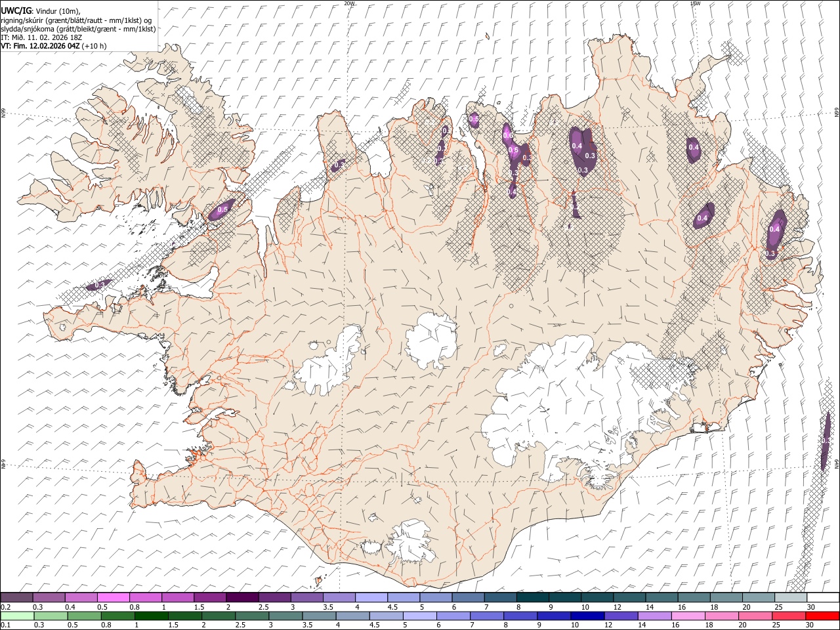840x630 pixels.
Task: Select the darkest green 1 legend swatch
Action: pyautogui.click(x=151, y=616)
